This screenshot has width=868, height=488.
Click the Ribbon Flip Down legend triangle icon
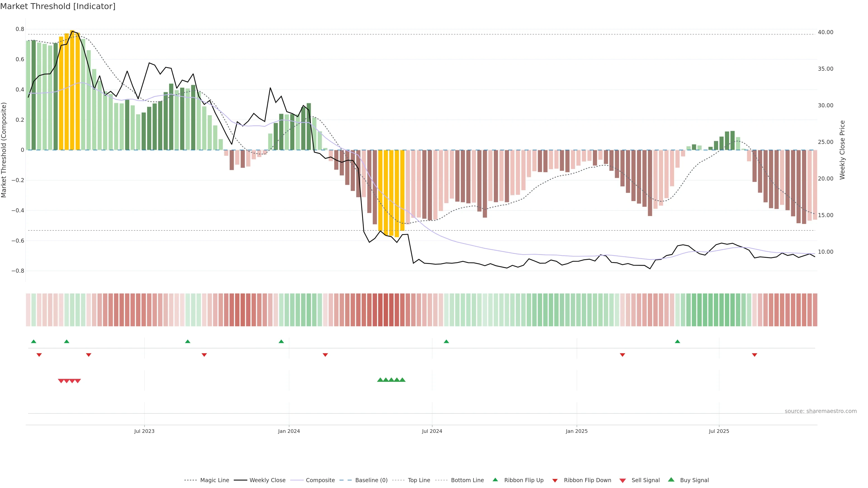coord(555,481)
